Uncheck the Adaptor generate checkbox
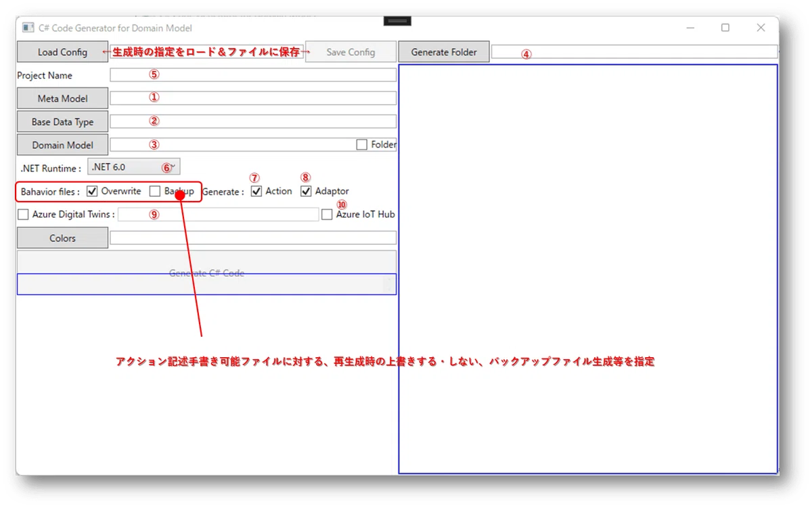This screenshot has width=812, height=508. click(306, 191)
